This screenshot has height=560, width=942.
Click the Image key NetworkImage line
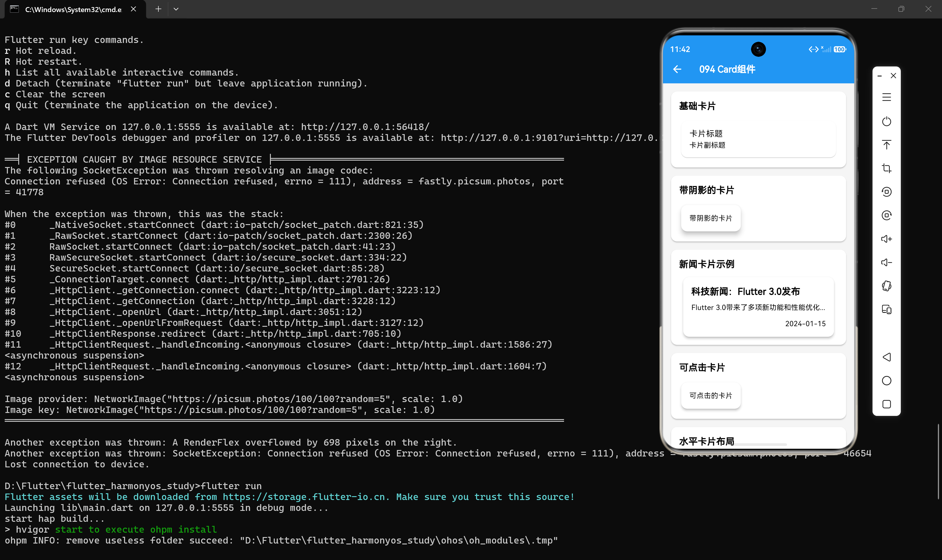[x=220, y=410]
